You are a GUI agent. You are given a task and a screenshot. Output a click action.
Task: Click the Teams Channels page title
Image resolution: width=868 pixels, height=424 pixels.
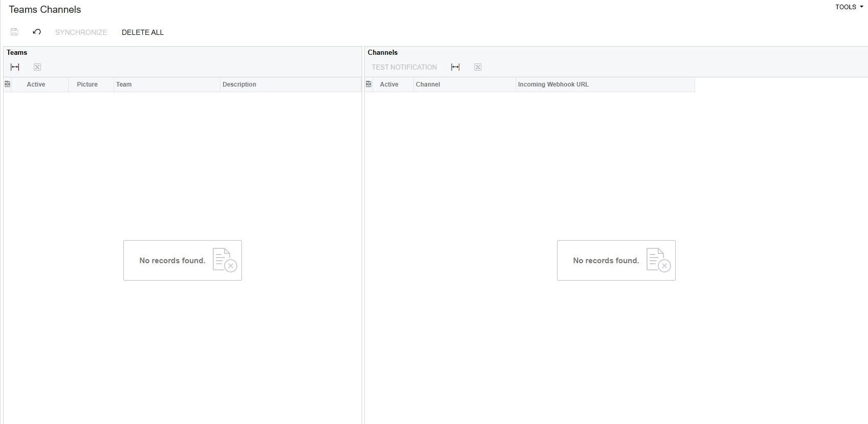pyautogui.click(x=45, y=10)
